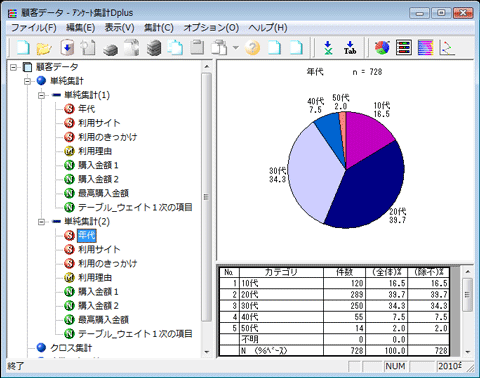
Task: Open the オプション(O) menu
Action: (x=211, y=28)
